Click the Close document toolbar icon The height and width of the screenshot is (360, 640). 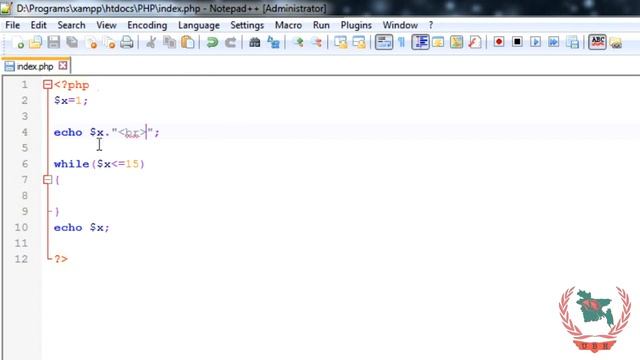92,42
